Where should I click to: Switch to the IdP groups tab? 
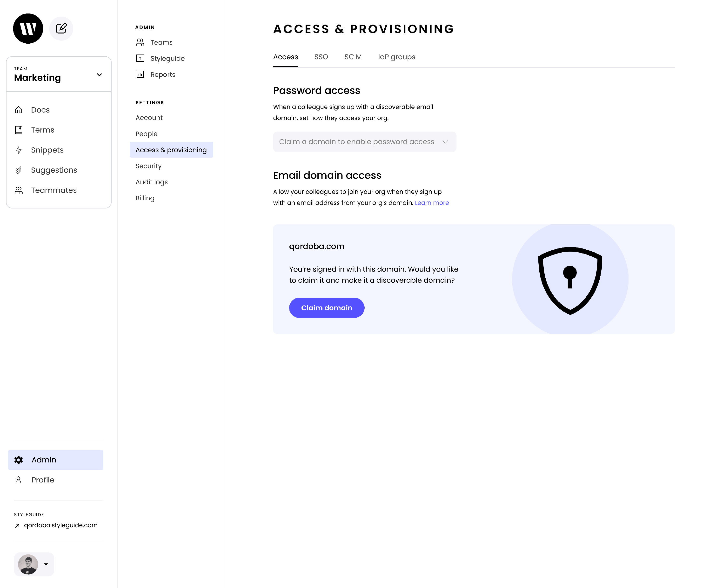pos(396,57)
